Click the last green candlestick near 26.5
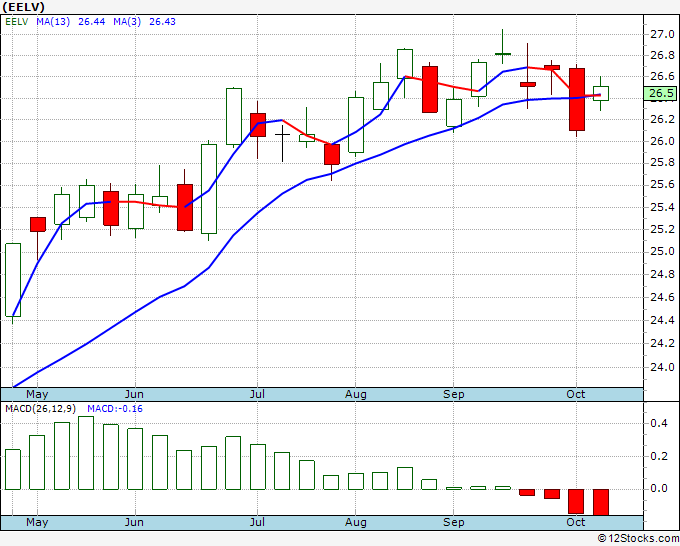The height and width of the screenshot is (546, 680). 601,93
